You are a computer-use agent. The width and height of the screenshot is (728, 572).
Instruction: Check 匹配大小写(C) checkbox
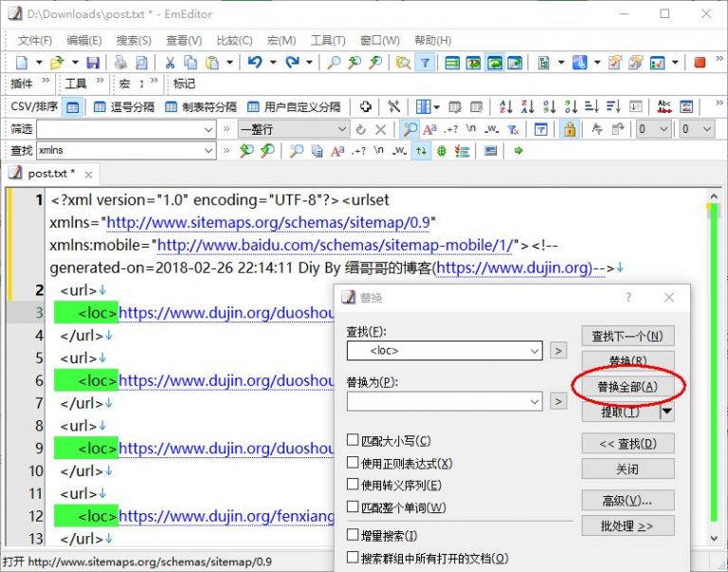click(353, 439)
